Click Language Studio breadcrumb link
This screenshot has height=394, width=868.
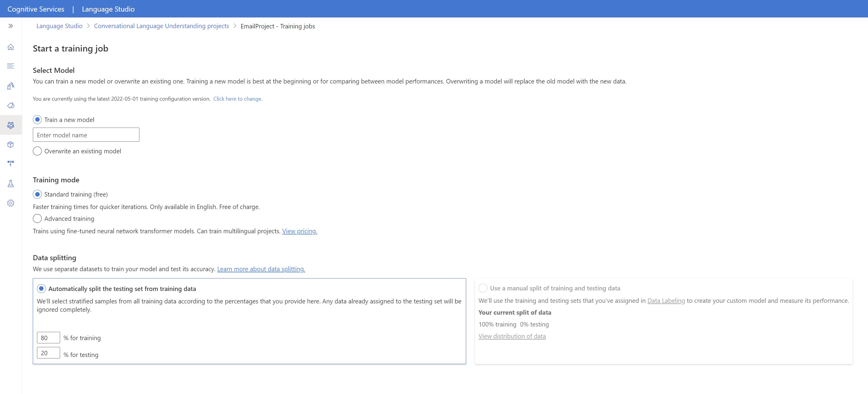59,26
